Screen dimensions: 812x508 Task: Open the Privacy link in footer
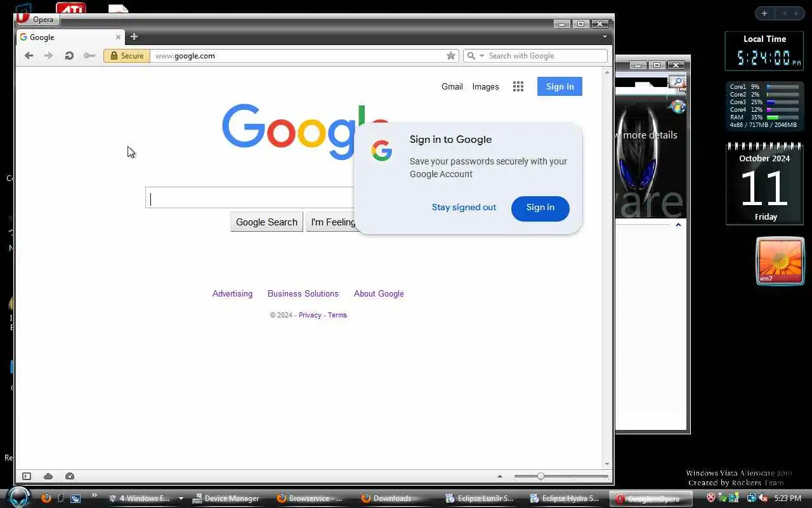coord(310,315)
